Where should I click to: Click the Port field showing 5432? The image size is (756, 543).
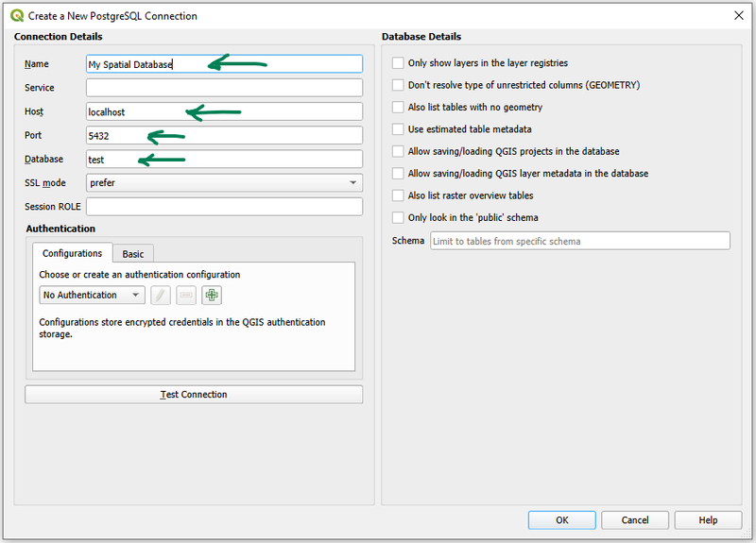click(224, 135)
